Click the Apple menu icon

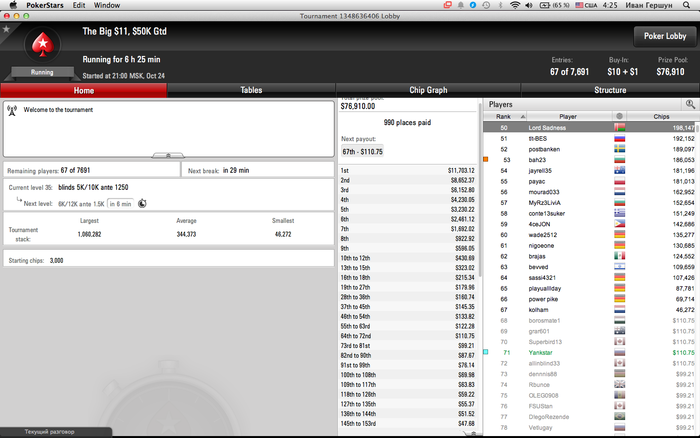click(13, 5)
